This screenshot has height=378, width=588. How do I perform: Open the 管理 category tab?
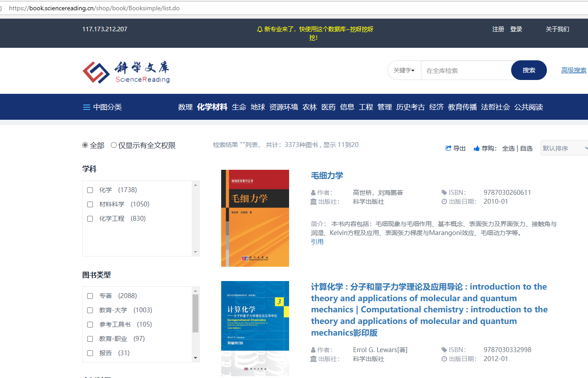tap(385, 107)
